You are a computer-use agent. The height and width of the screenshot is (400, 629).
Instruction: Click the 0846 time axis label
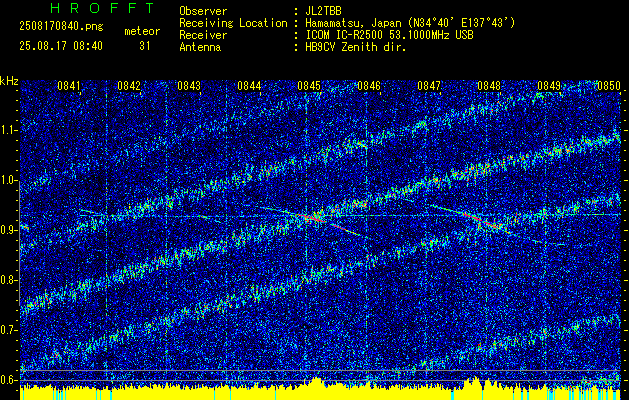[x=369, y=86]
